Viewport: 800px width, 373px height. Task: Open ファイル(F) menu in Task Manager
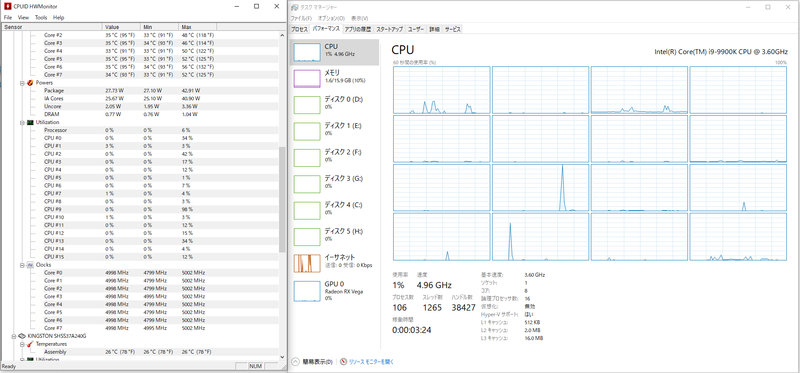[x=301, y=18]
